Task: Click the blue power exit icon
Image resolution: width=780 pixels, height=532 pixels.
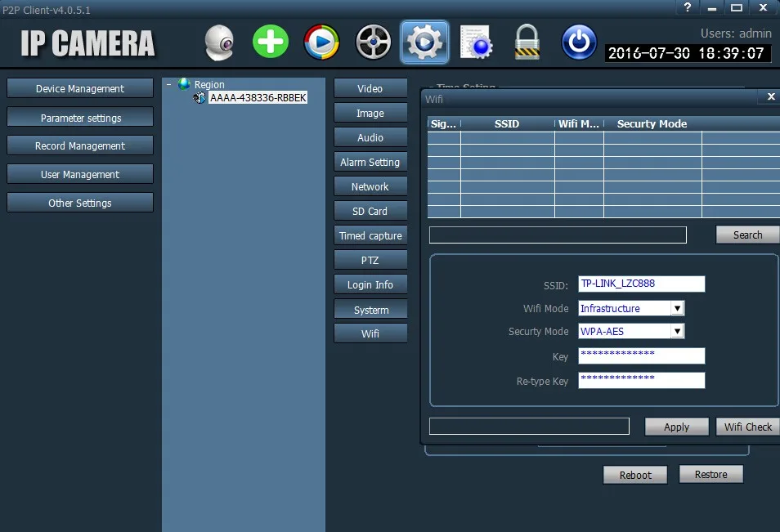Action: pyautogui.click(x=579, y=42)
